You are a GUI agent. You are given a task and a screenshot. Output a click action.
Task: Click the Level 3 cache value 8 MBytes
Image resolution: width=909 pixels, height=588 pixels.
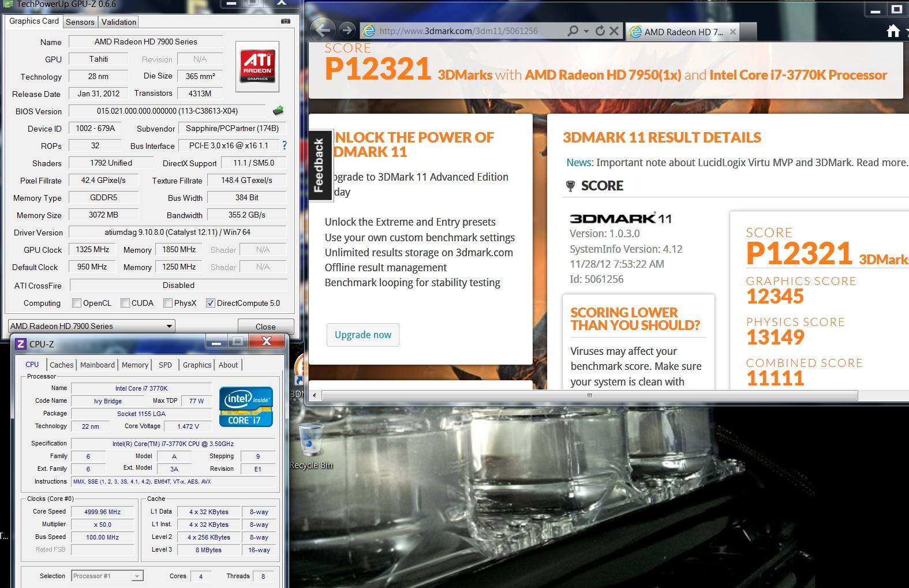pyautogui.click(x=209, y=550)
